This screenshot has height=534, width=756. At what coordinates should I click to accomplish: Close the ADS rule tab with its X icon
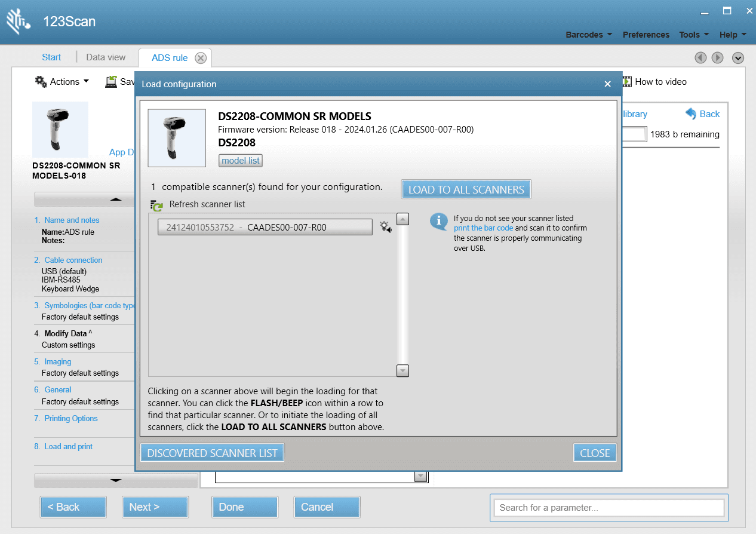pos(201,58)
